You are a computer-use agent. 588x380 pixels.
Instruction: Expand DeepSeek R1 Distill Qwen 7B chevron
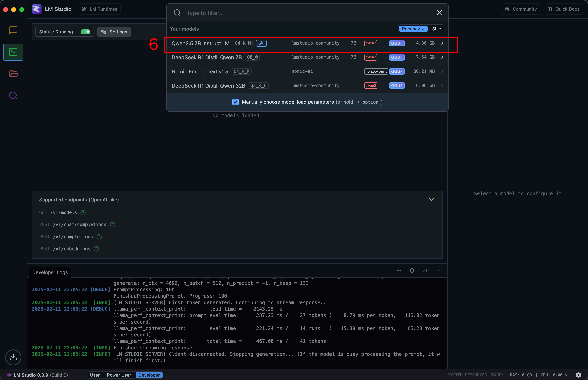[x=442, y=57]
